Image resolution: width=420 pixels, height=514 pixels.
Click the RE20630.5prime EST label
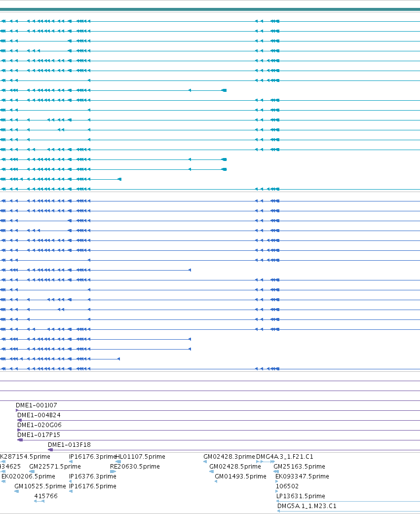pyautogui.click(x=135, y=466)
